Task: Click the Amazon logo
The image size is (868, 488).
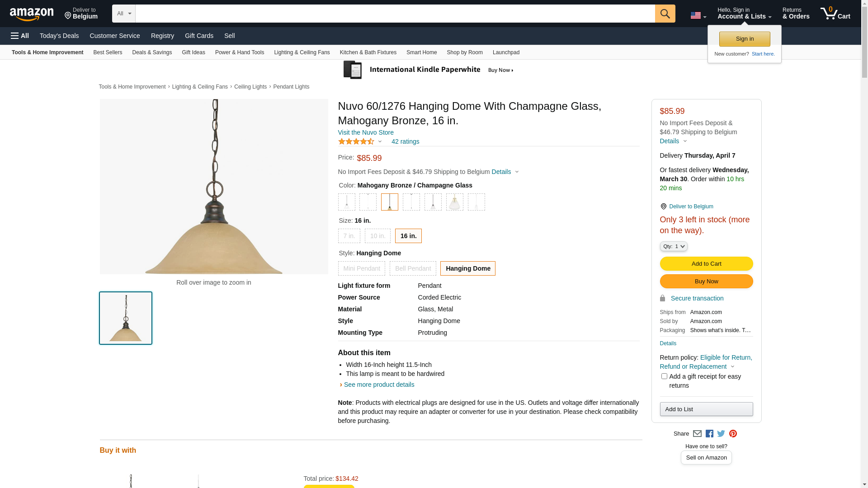Action: point(32,14)
